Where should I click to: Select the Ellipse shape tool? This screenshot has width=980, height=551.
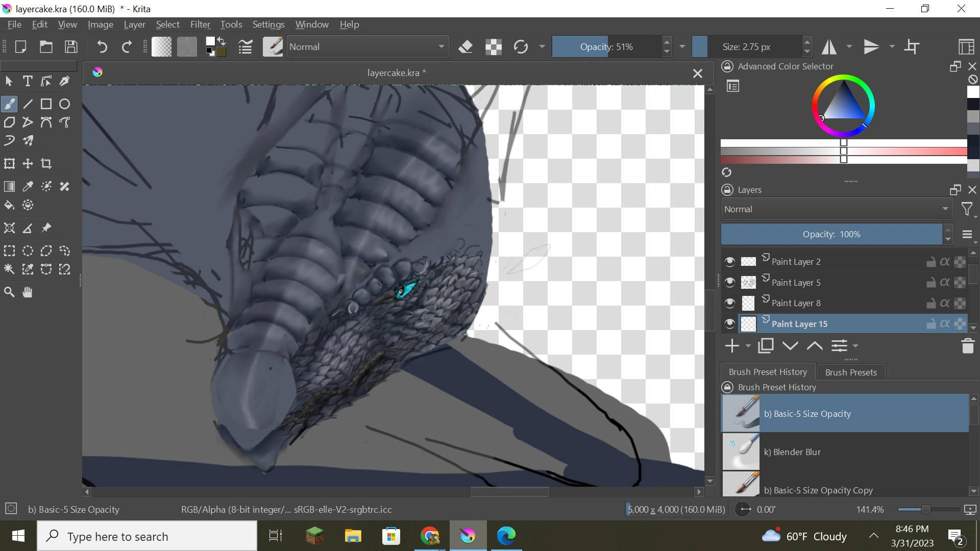tap(64, 104)
